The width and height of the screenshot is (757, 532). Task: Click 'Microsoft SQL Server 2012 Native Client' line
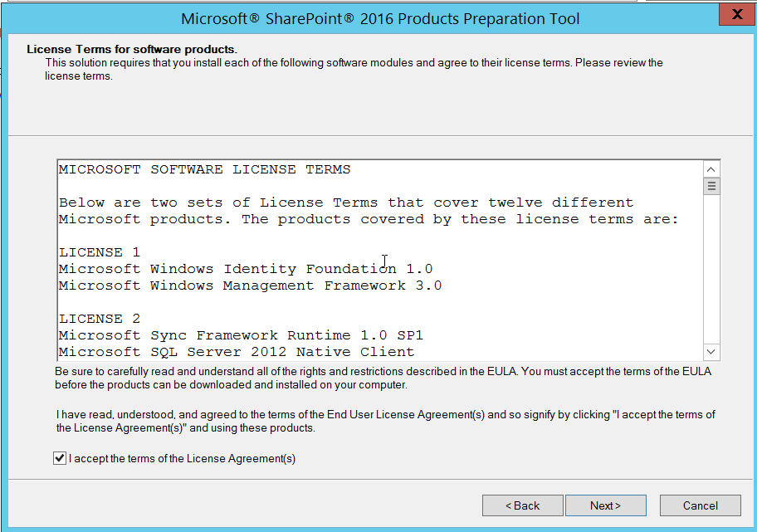[237, 351]
